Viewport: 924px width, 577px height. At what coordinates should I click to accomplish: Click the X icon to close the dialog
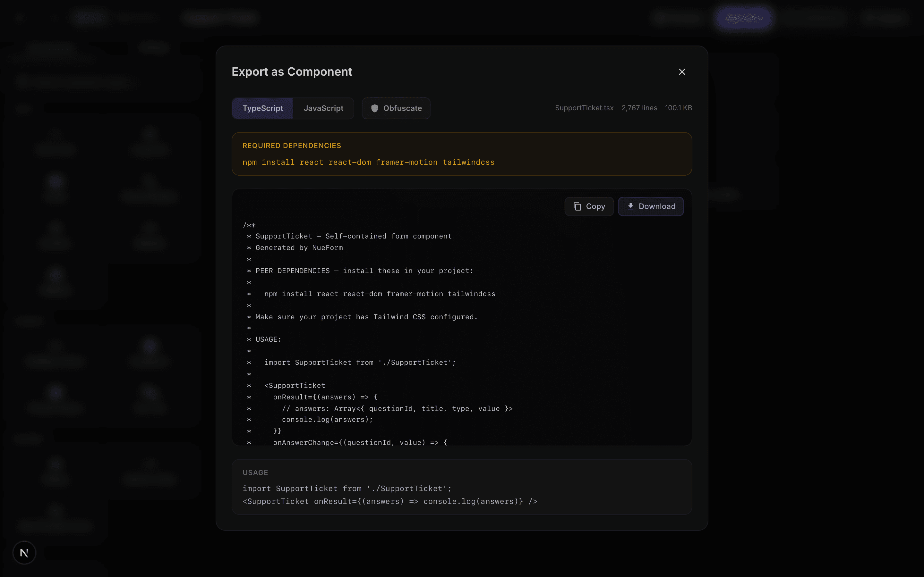point(682,72)
